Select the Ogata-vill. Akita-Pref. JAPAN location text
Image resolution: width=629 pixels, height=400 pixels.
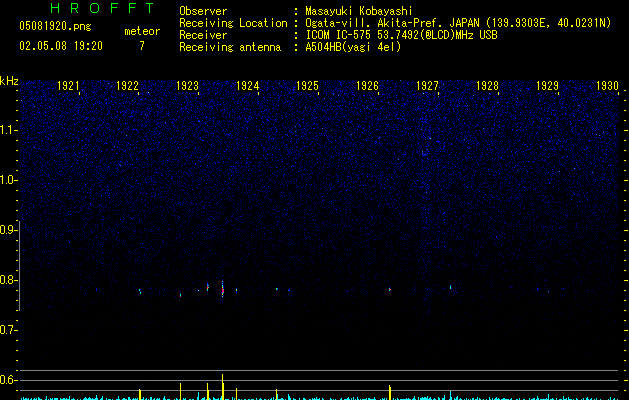click(x=458, y=23)
